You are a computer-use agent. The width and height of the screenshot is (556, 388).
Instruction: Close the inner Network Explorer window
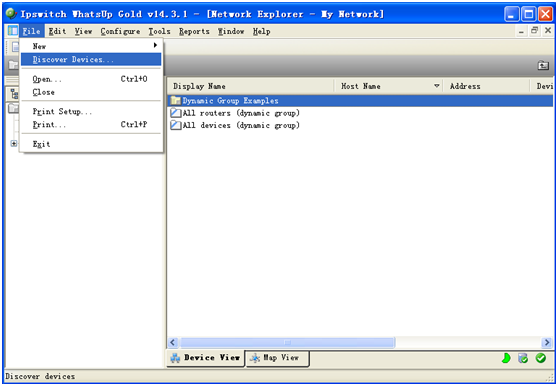click(547, 31)
